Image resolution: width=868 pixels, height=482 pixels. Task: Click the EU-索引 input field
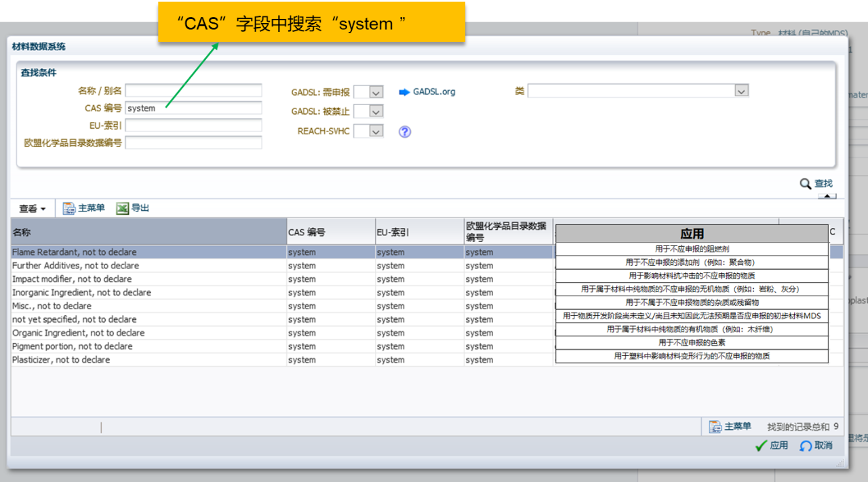pos(193,125)
